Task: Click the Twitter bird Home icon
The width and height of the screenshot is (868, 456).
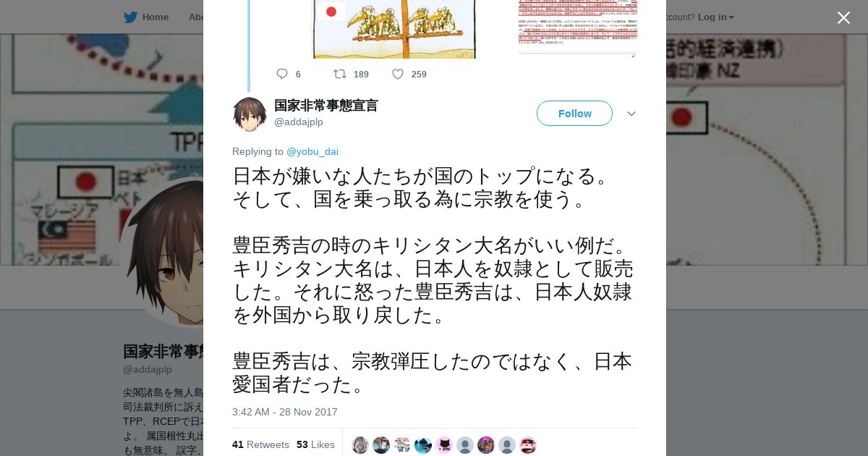Action: pyautogui.click(x=130, y=17)
